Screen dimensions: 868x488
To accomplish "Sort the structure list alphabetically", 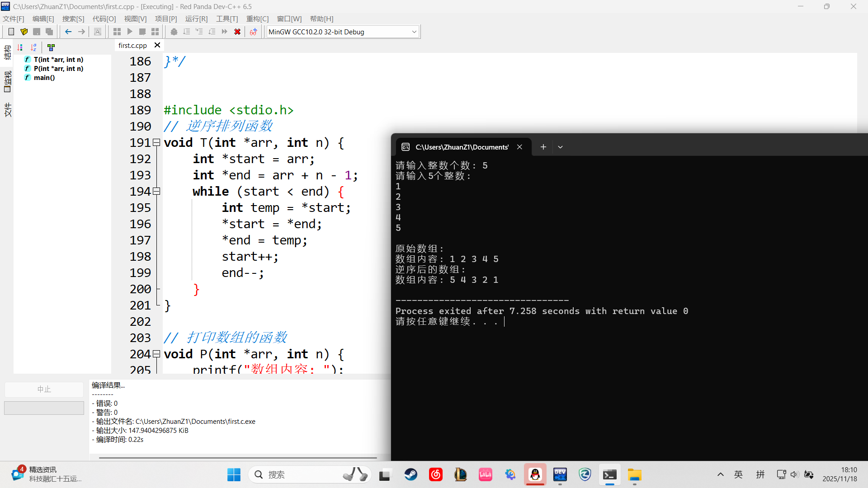I will point(33,47).
